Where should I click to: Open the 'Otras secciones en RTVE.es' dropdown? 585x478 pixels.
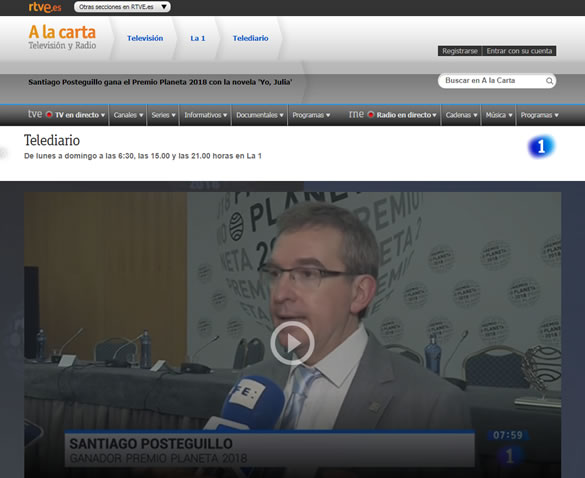[x=122, y=7]
